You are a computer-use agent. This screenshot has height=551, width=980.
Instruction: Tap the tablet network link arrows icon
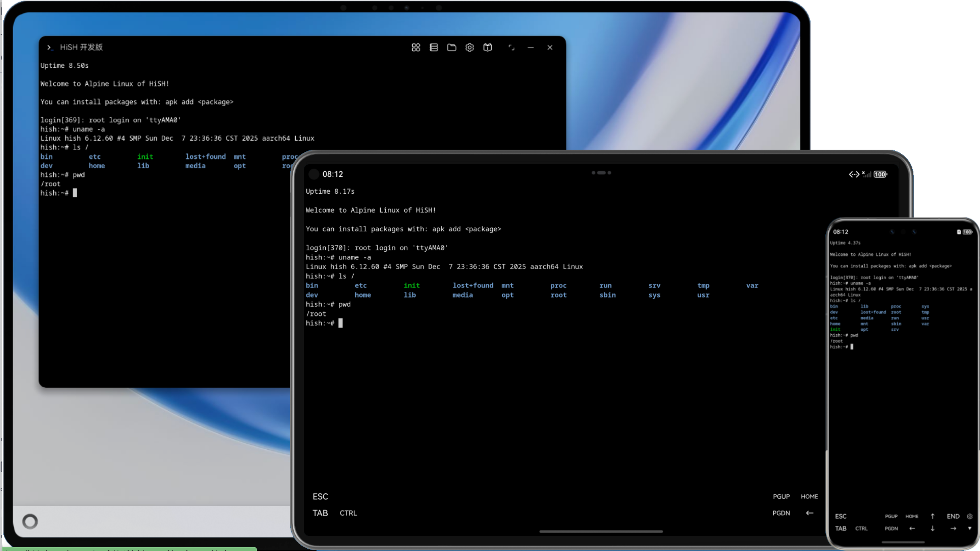(854, 174)
